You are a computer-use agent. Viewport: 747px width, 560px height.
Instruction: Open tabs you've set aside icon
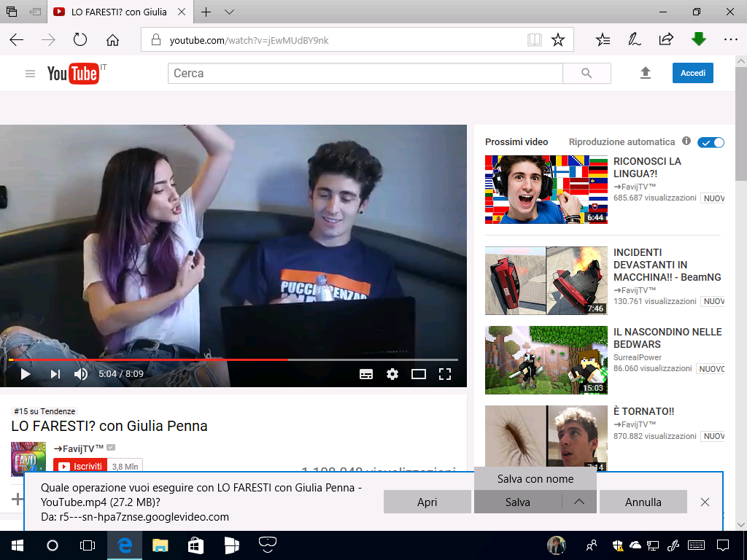coord(12,12)
